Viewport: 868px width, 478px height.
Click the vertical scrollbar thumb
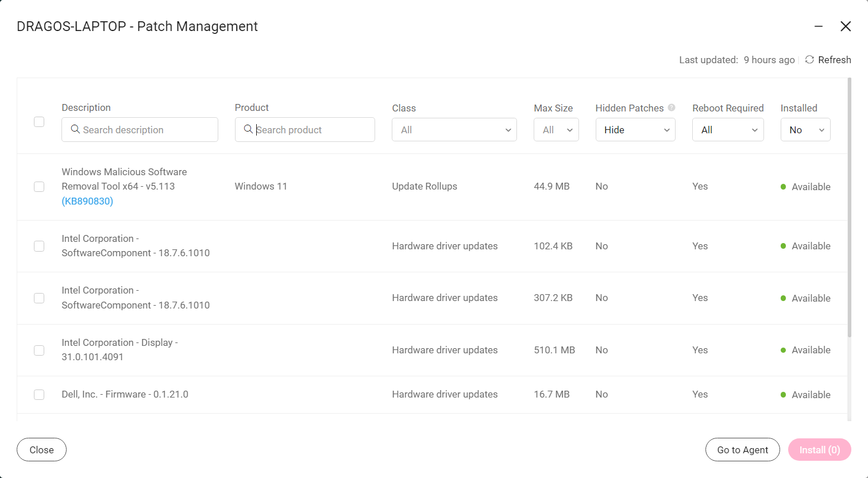(x=850, y=207)
